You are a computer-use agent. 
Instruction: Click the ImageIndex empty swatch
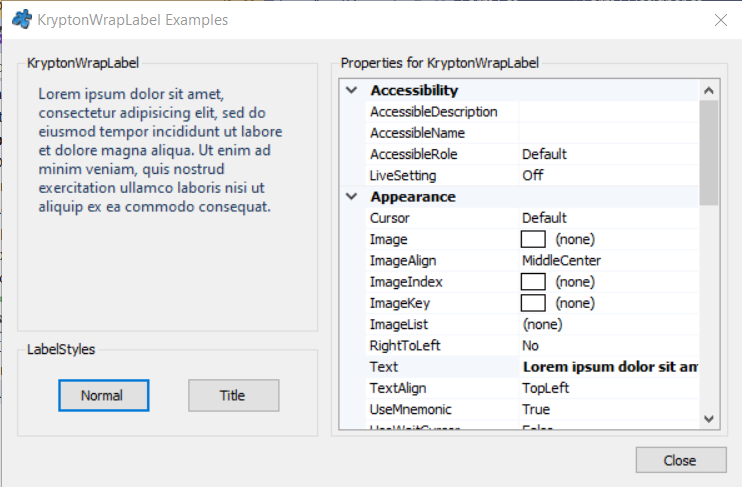click(533, 282)
